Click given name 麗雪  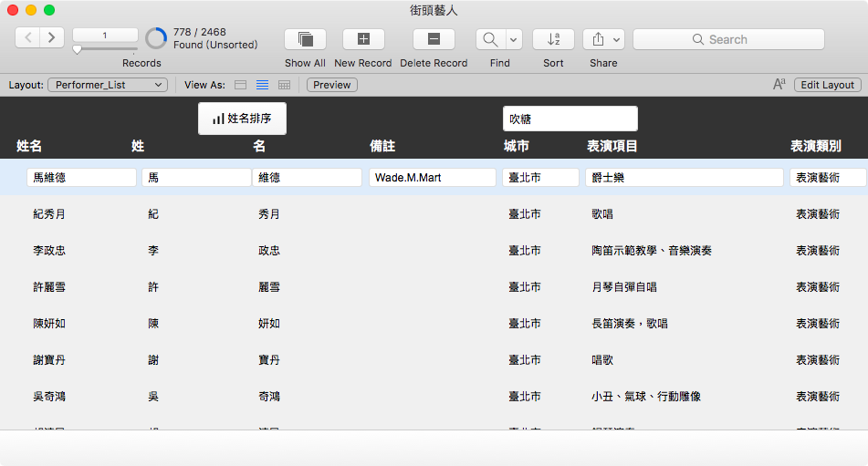tap(269, 287)
